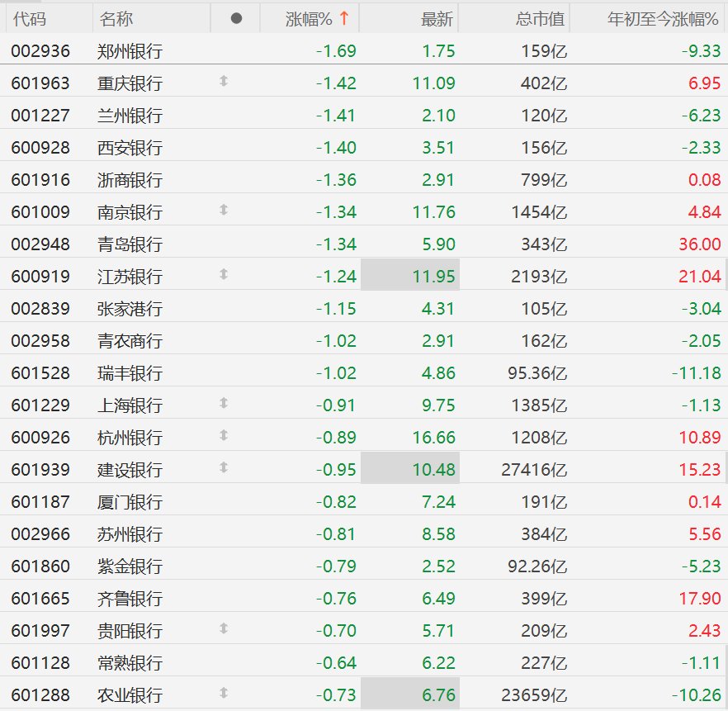Open the 兰州银行 stock row
The width and height of the screenshot is (728, 711).
click(364, 115)
